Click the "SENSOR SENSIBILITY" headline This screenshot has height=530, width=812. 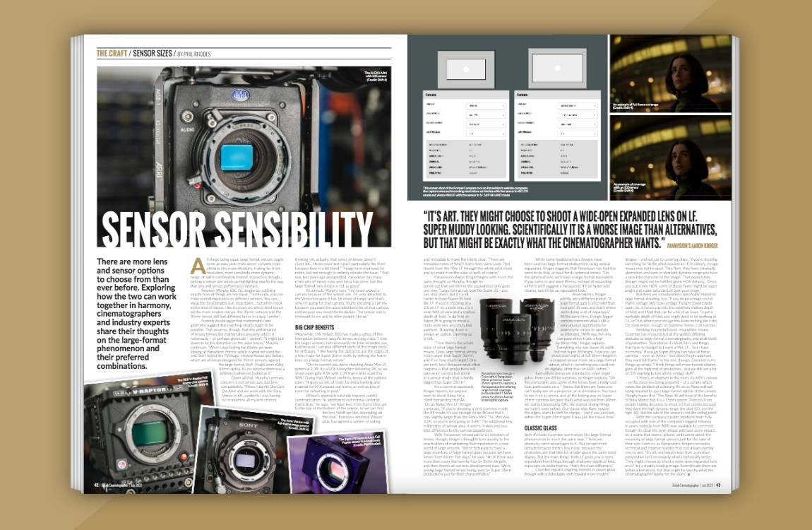[x=237, y=228]
